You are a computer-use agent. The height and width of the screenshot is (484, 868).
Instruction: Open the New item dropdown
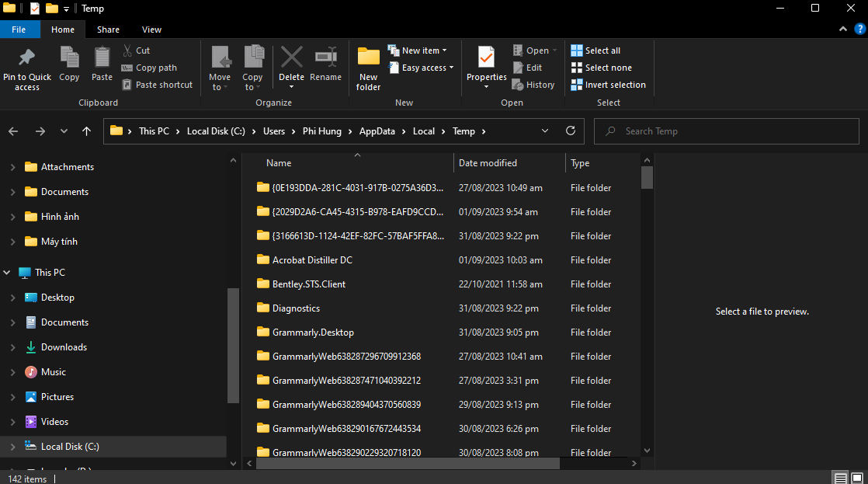(x=418, y=50)
